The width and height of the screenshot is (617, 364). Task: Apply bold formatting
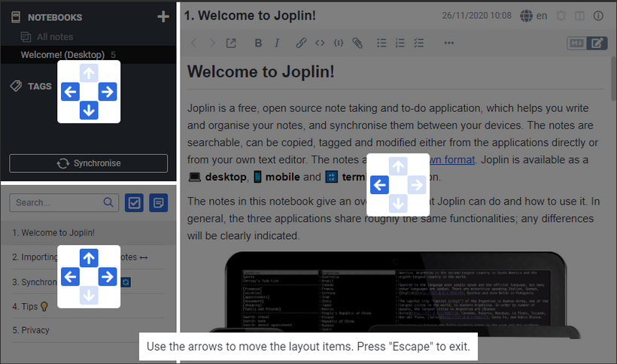(x=258, y=43)
